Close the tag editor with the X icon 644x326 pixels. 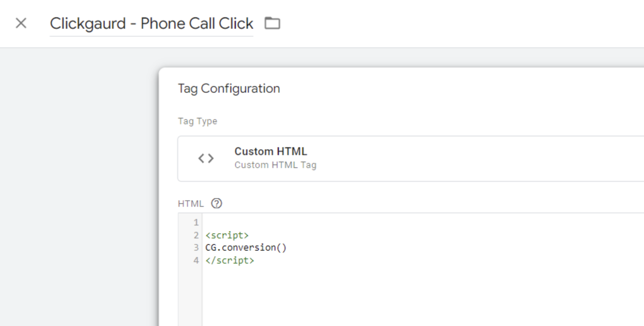(21, 23)
